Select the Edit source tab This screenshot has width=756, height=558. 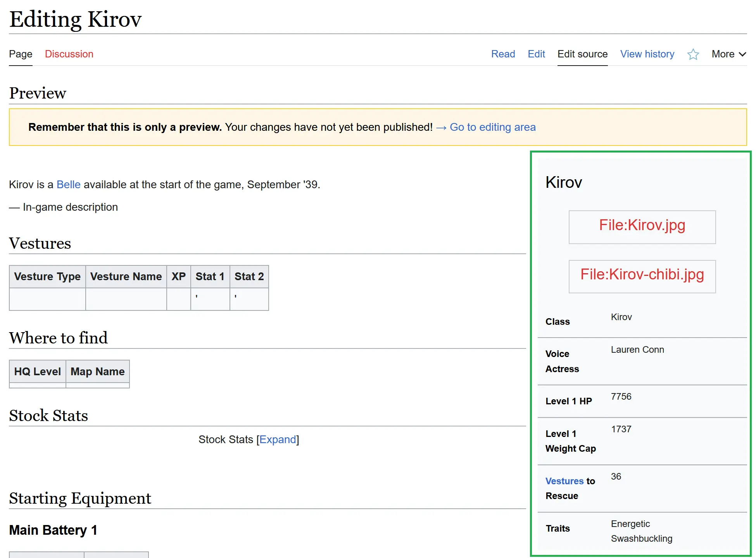pos(582,54)
